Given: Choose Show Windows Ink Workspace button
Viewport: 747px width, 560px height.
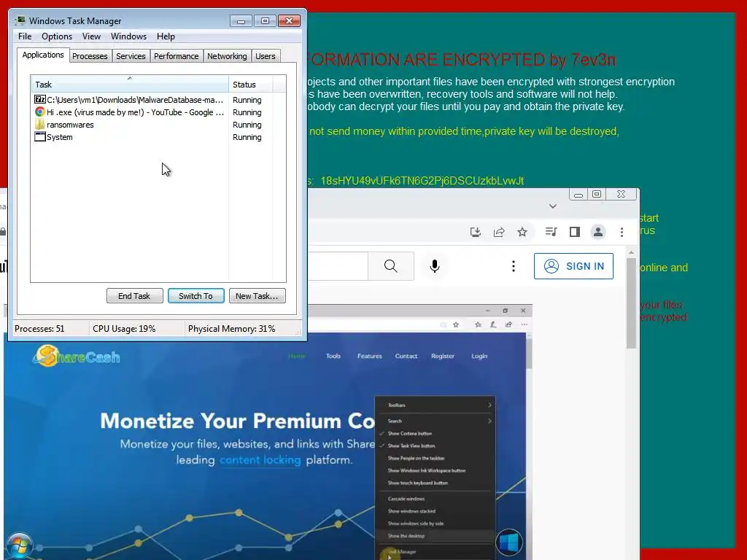Looking at the screenshot, I should coord(435,470).
